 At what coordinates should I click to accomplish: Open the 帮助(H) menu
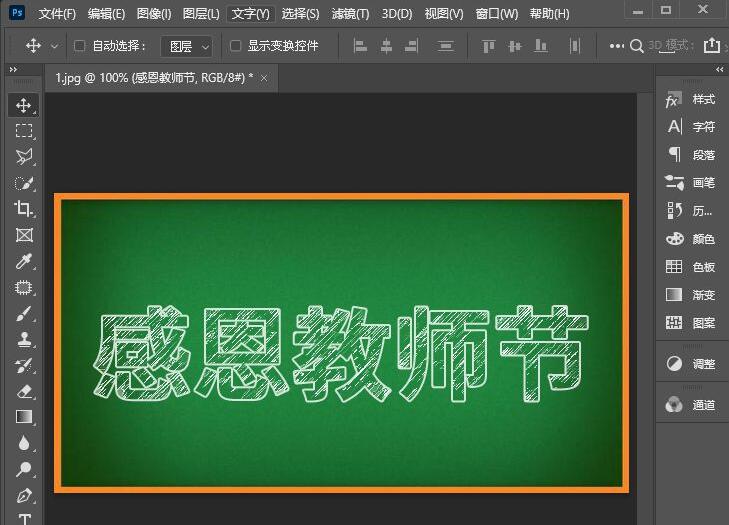point(550,14)
